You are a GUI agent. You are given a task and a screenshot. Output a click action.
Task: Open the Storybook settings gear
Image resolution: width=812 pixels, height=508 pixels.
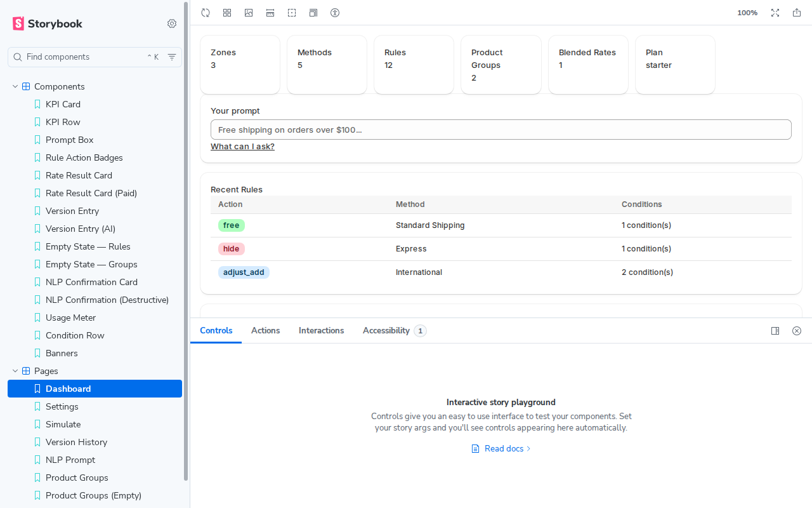172,23
